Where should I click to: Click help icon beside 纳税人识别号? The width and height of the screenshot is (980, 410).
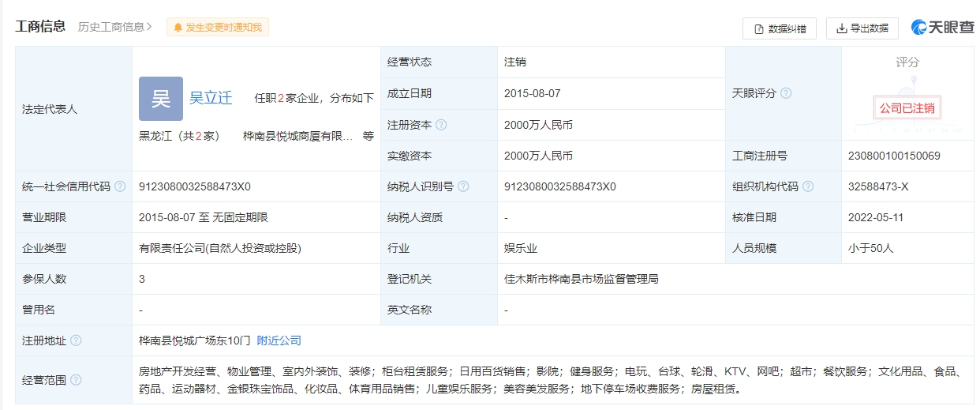coord(463,187)
